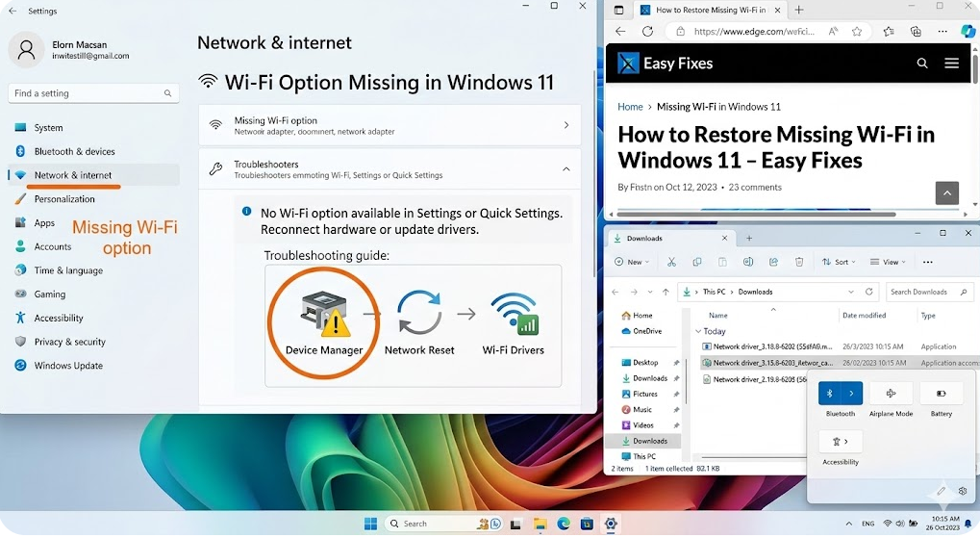Collapse the Troubleshooters section

pos(565,169)
